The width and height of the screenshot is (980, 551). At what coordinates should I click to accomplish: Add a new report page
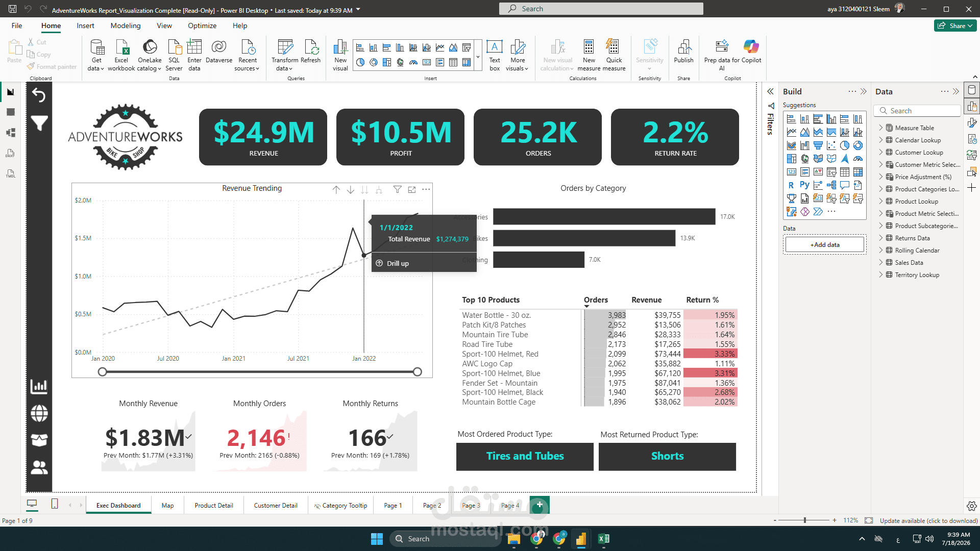point(540,505)
